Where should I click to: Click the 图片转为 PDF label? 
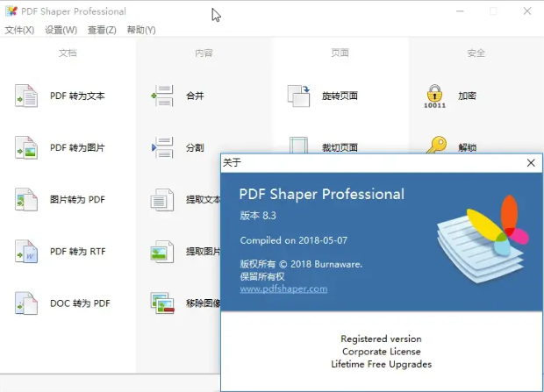pyautogui.click(x=77, y=199)
